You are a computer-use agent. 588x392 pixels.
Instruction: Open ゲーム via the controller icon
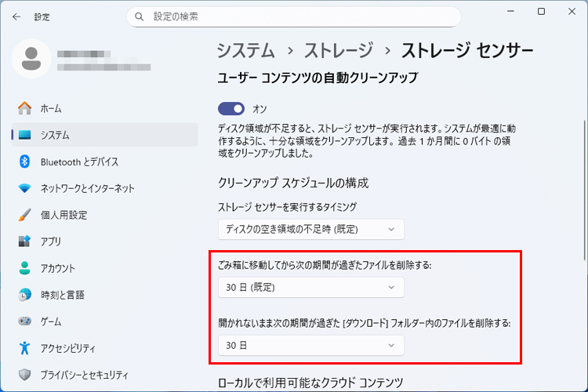tap(24, 321)
